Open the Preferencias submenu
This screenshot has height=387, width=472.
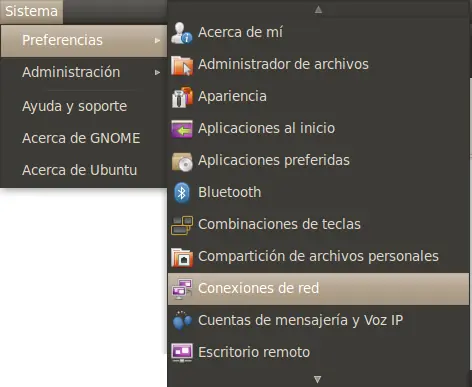tap(84, 40)
